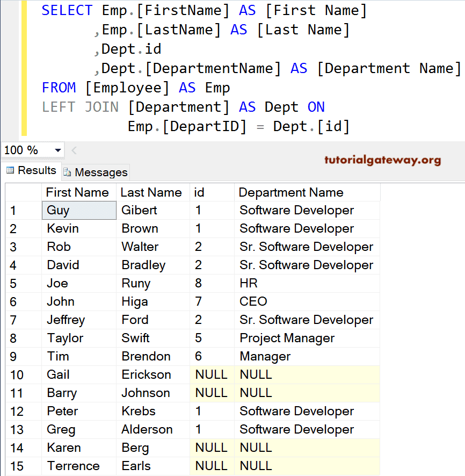Click the grid icon on the Results tab
This screenshot has width=465, height=476.
[x=11, y=170]
